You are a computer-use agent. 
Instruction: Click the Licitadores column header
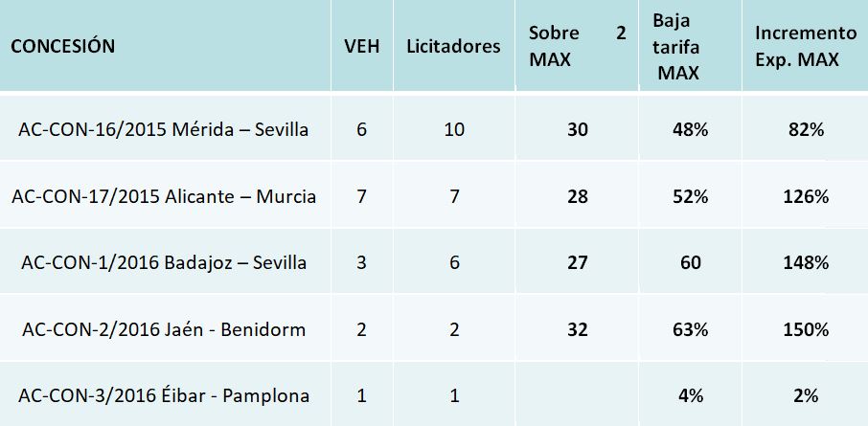point(453,46)
